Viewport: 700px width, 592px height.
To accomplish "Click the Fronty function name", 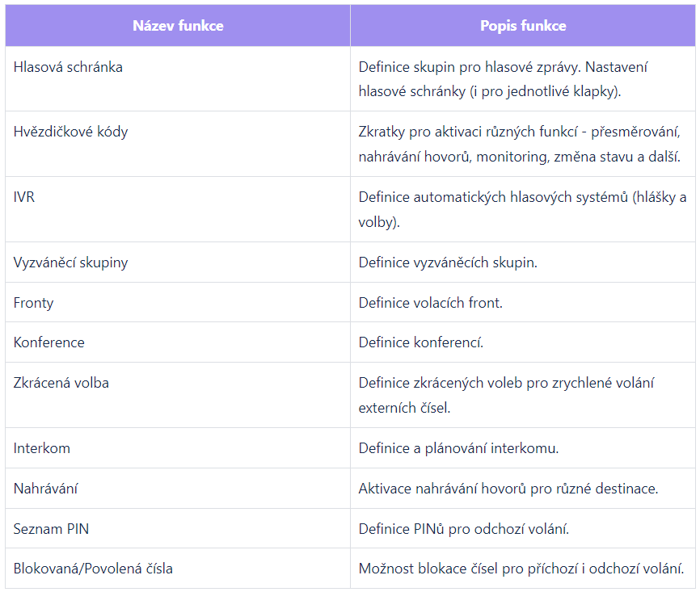I will 33,303.
